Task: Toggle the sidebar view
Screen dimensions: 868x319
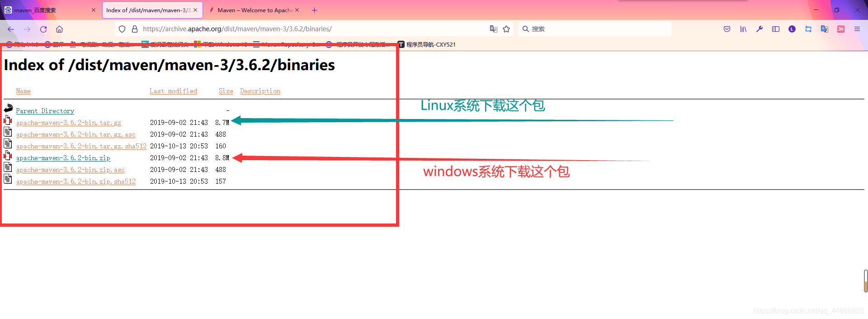Action: click(x=776, y=29)
